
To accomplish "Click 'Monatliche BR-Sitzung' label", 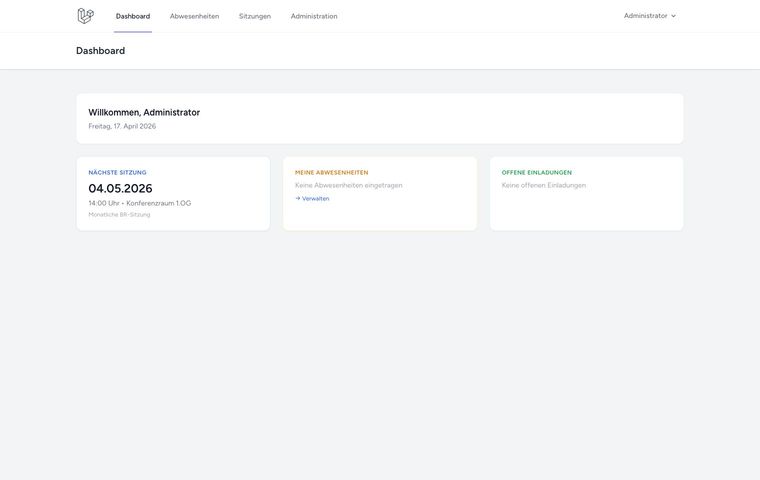I will [x=119, y=215].
